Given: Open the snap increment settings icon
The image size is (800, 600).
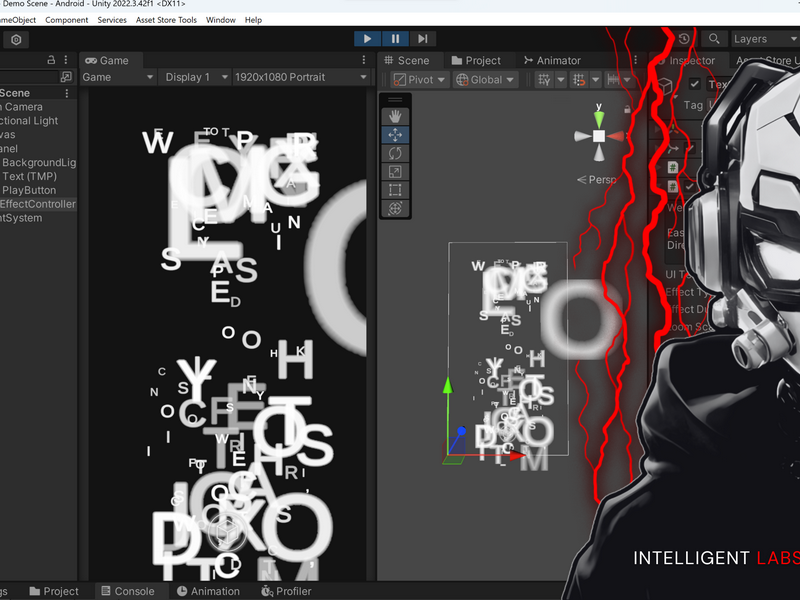Looking at the screenshot, I should [614, 80].
